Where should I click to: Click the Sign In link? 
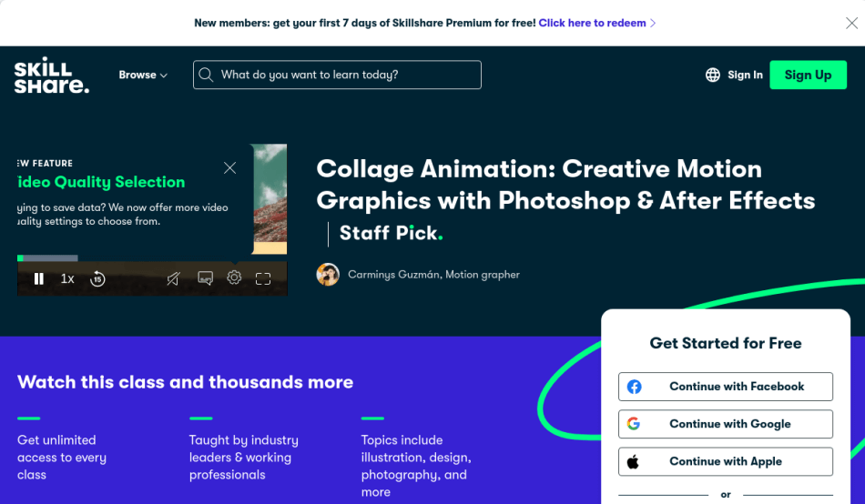pyautogui.click(x=745, y=75)
